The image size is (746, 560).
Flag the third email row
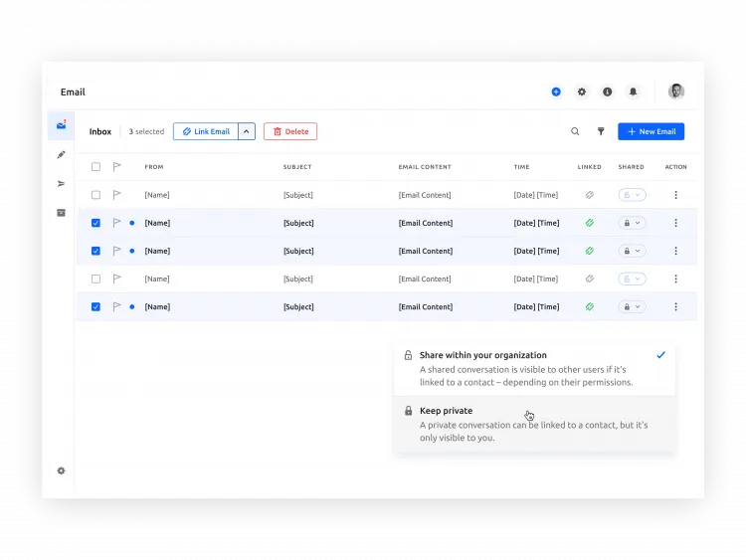(x=116, y=251)
